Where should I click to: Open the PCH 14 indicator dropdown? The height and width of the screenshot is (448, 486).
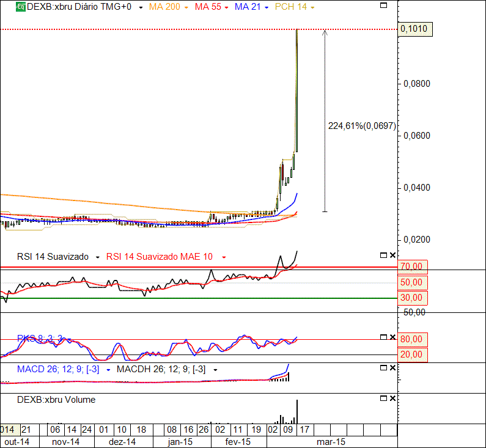pos(312,7)
